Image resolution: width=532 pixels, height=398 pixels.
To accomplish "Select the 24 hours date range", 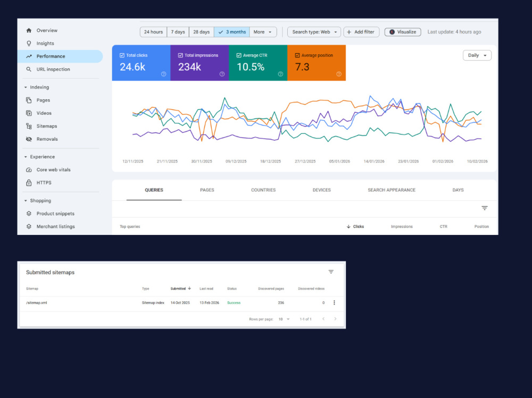I will (153, 32).
